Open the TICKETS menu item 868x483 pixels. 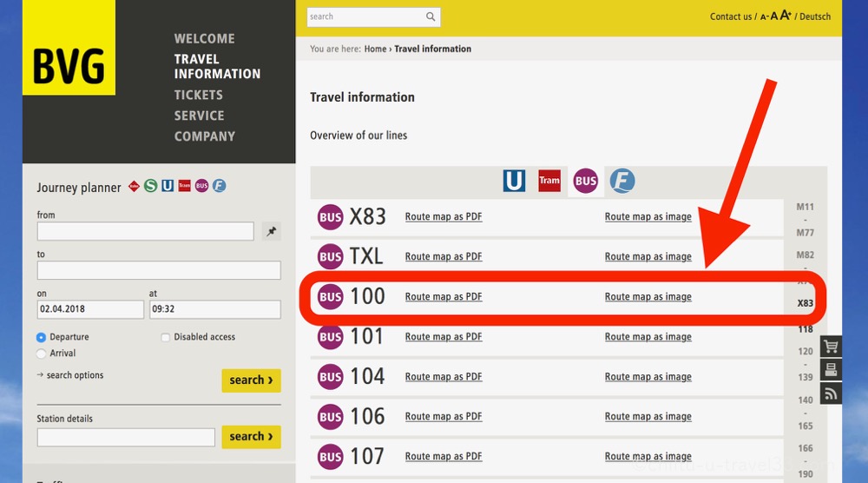pos(198,96)
